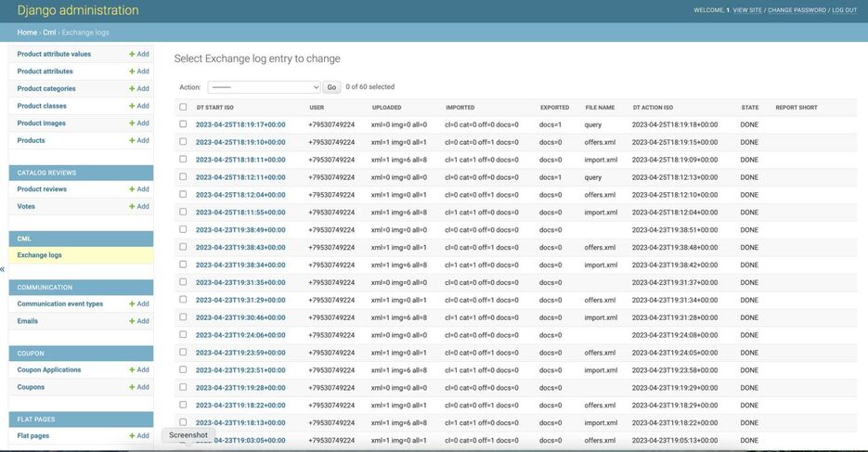Viewport: 868px width, 452px height.
Task: Click the green plus Add icon for Products
Action: (132, 141)
